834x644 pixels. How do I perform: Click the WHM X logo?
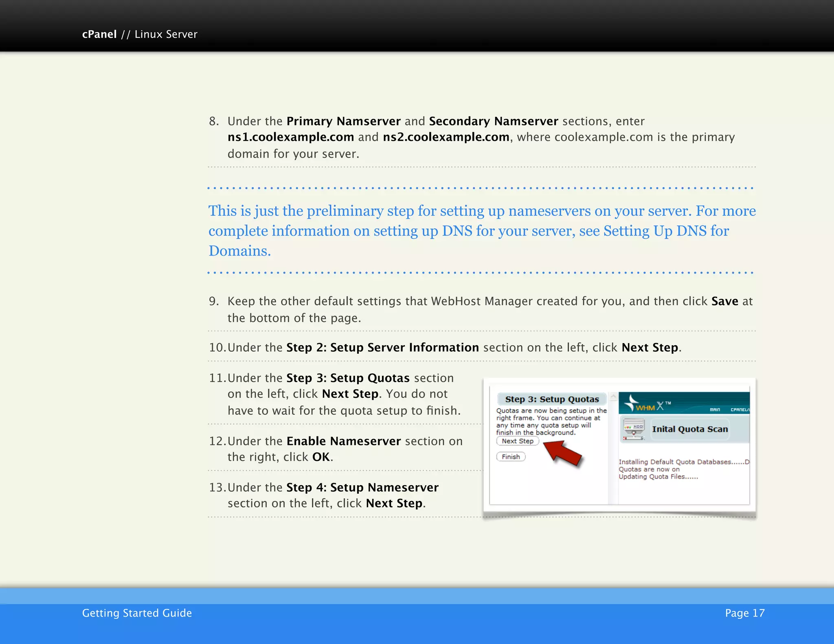click(x=647, y=403)
